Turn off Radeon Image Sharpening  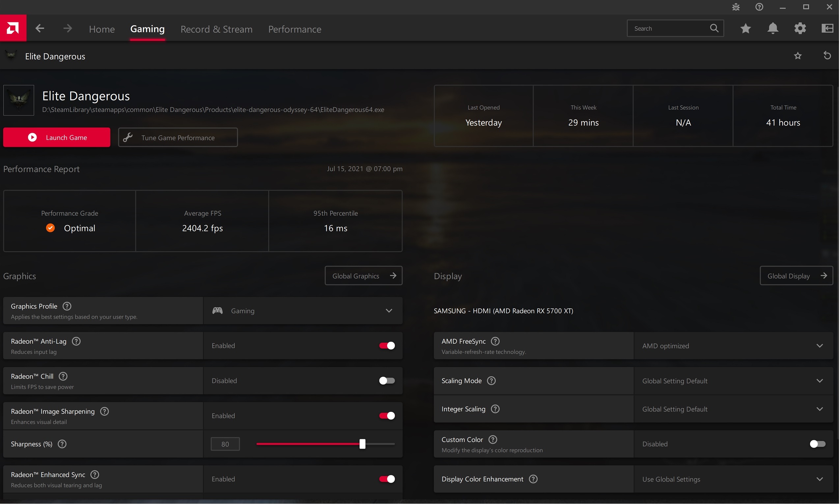(x=387, y=416)
